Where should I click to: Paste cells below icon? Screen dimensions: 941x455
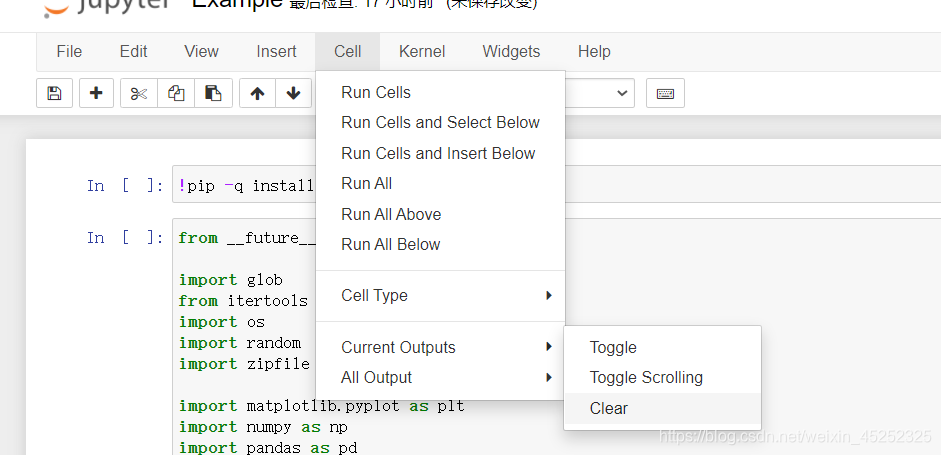(x=213, y=93)
